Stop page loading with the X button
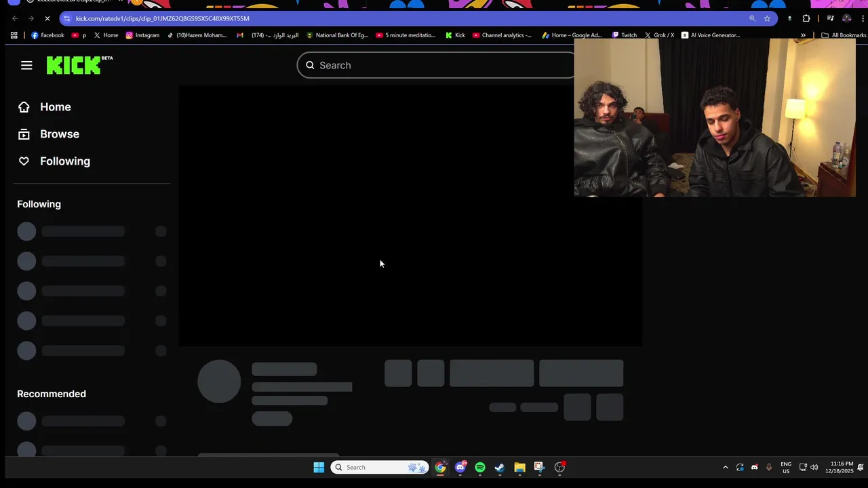Viewport: 868px width, 488px height. pos(47,18)
